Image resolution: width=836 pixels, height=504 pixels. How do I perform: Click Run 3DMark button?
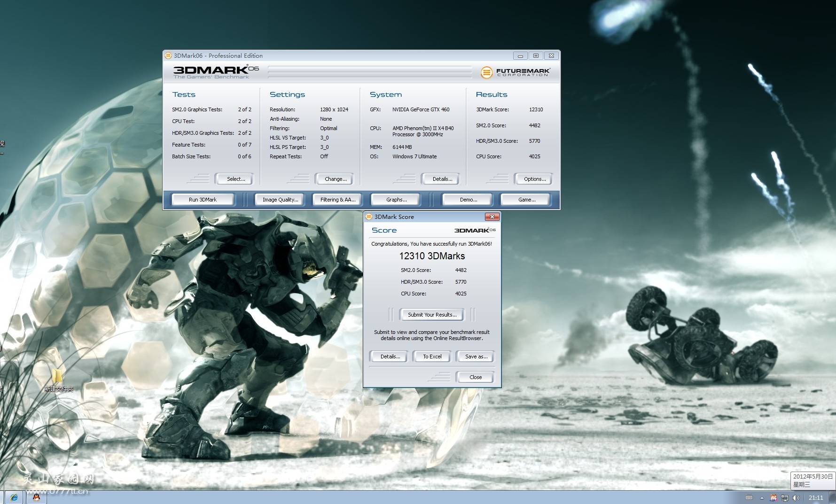click(x=203, y=200)
